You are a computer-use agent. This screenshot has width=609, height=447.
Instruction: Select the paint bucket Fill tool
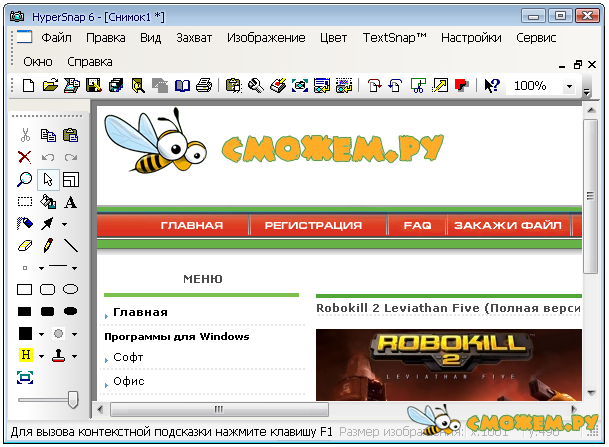48,202
